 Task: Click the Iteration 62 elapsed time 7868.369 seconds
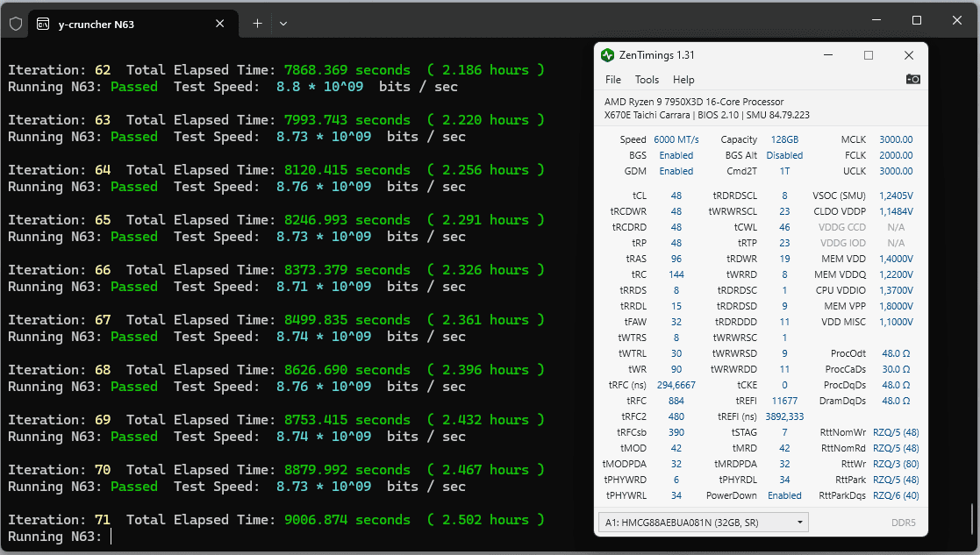[347, 70]
